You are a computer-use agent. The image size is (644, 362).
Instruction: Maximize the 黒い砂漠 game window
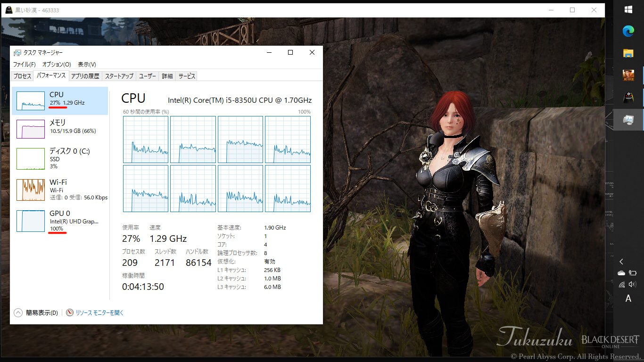pyautogui.click(x=572, y=10)
